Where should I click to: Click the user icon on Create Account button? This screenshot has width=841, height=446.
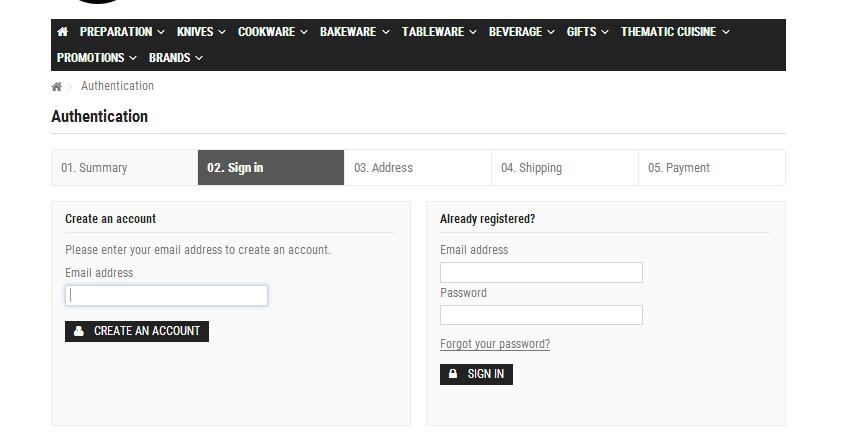click(79, 331)
